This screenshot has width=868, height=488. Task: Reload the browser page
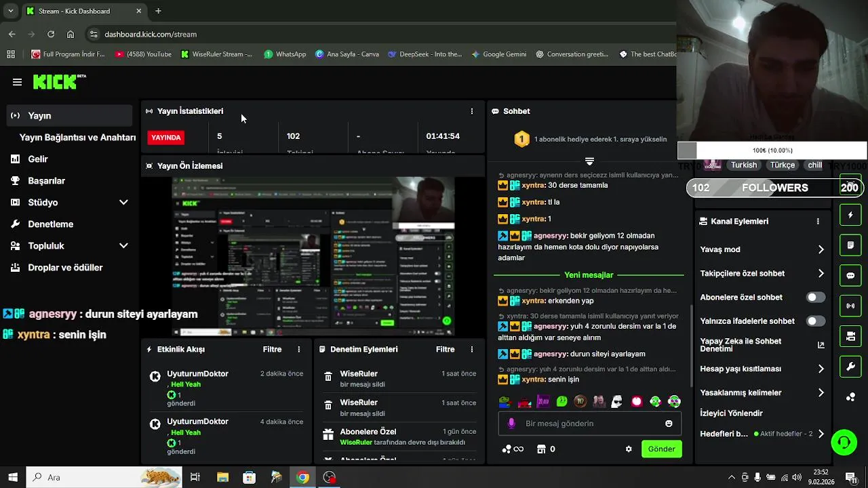pos(51,34)
